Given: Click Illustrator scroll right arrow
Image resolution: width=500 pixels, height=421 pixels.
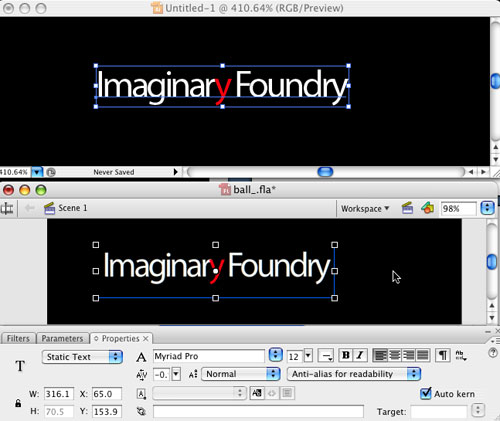Looking at the screenshot, I should pyautogui.click(x=483, y=172).
